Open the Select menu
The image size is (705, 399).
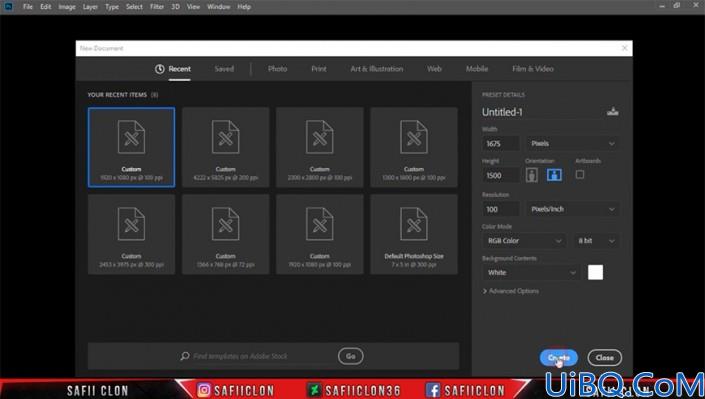tap(134, 7)
